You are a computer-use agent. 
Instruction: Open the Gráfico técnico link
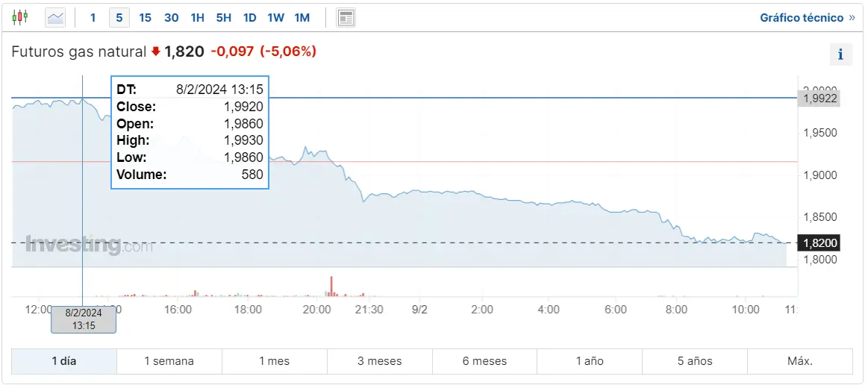(x=802, y=18)
